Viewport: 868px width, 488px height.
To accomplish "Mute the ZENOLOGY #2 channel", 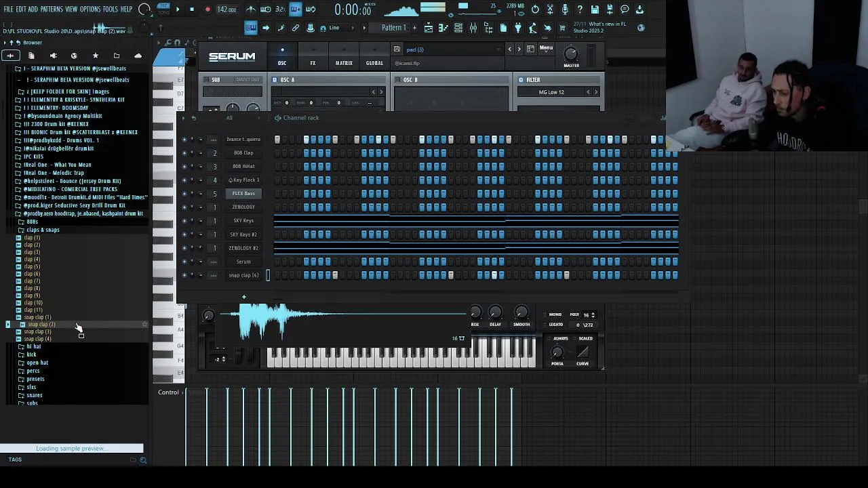I will pyautogui.click(x=184, y=248).
